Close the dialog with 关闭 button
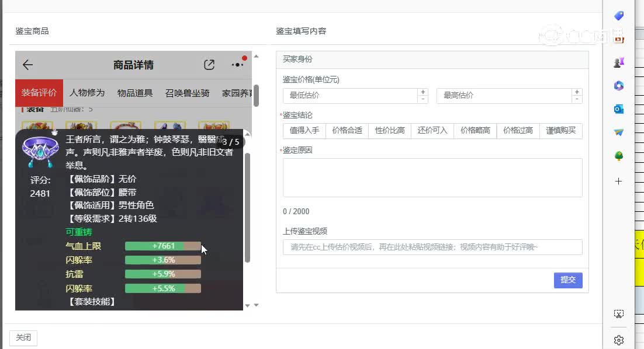 pyautogui.click(x=23, y=338)
